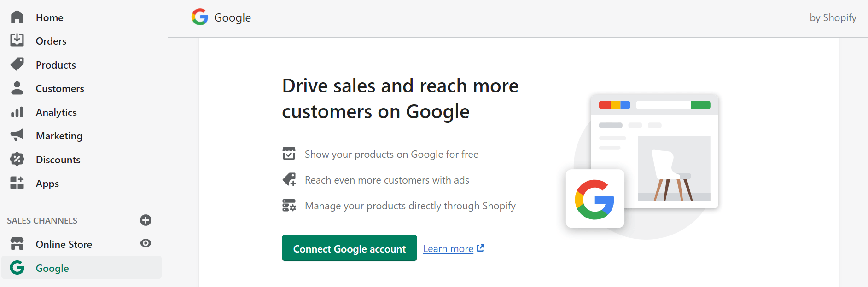Open the Google sales channel
The height and width of the screenshot is (287, 868).
82,268
